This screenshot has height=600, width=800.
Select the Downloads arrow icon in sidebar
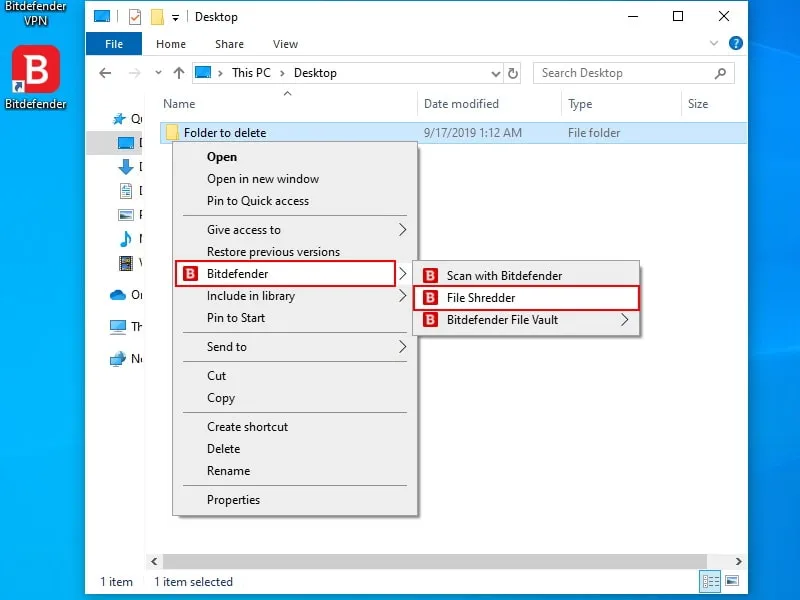[126, 167]
